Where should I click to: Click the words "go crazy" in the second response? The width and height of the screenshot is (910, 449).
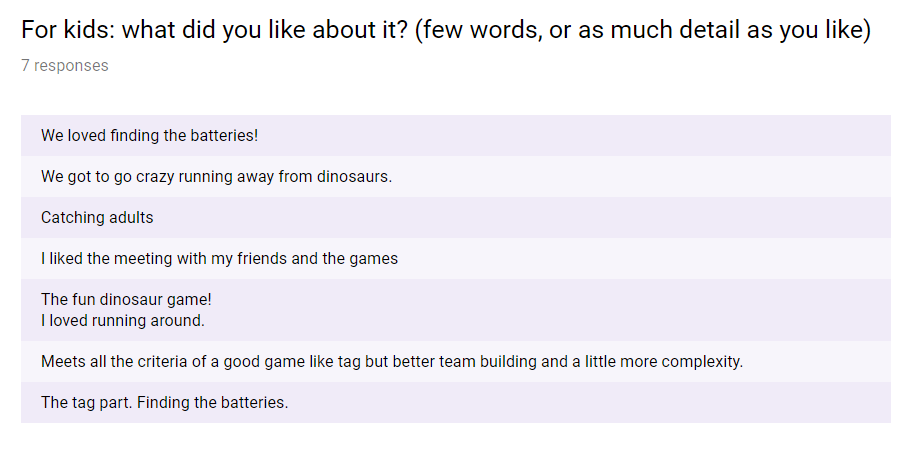tap(132, 176)
